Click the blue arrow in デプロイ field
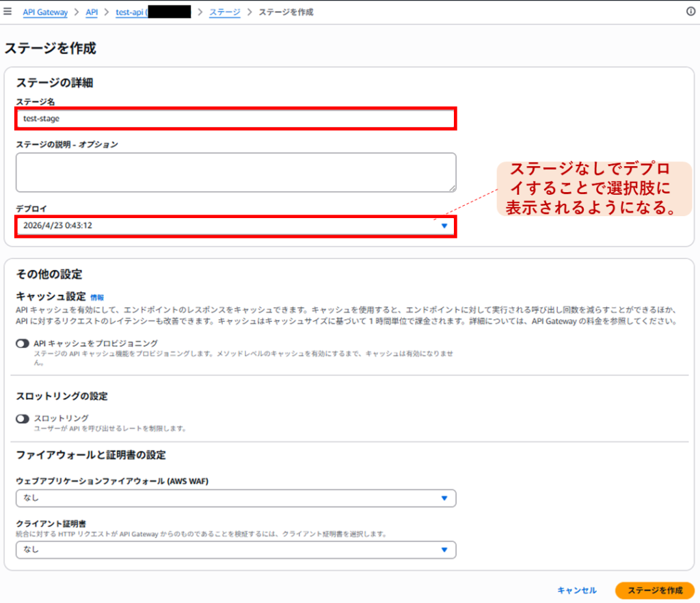The width and height of the screenshot is (700, 603). tap(444, 226)
